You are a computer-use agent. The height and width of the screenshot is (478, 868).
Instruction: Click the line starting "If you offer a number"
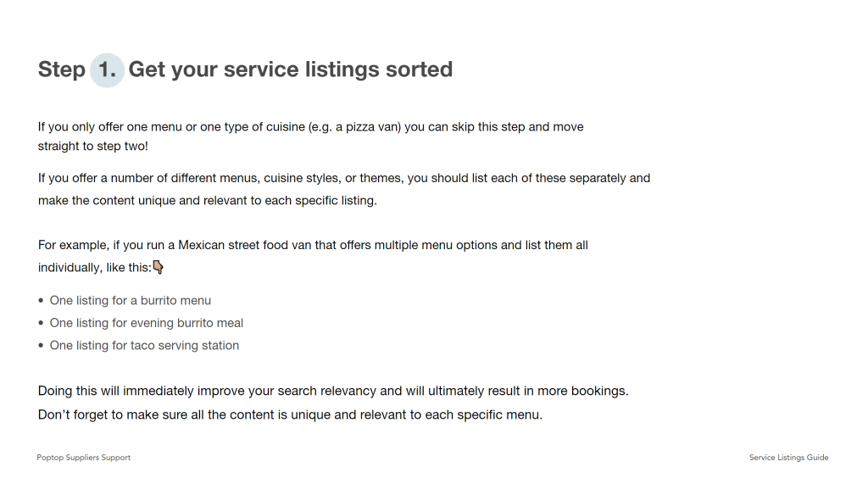click(x=343, y=179)
